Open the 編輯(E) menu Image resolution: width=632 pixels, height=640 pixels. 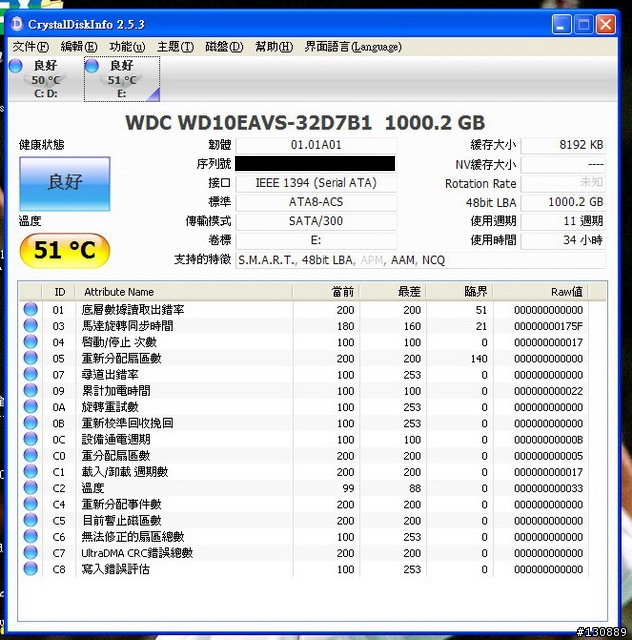click(79, 47)
